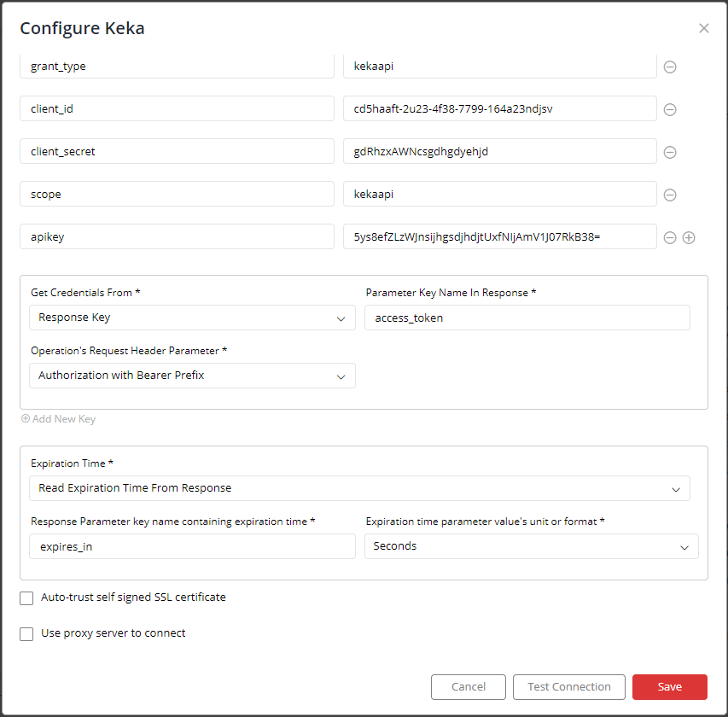This screenshot has height=717, width=728.
Task: Edit the scope value field containing kekaapi
Action: 499,194
